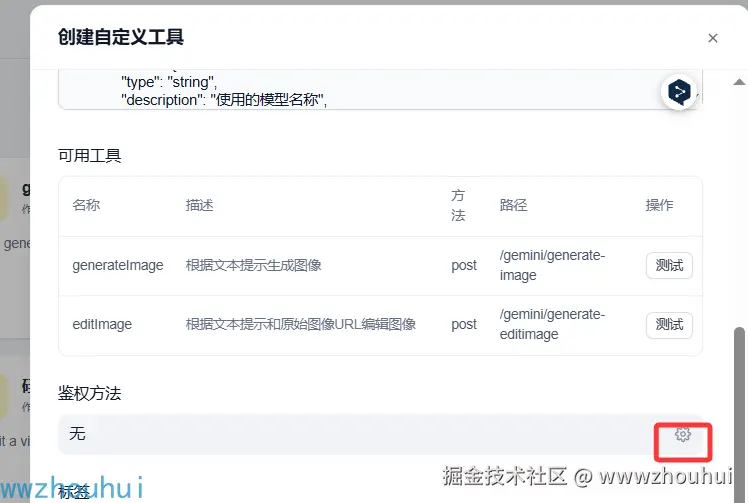Click the schema text editor area

(380, 90)
